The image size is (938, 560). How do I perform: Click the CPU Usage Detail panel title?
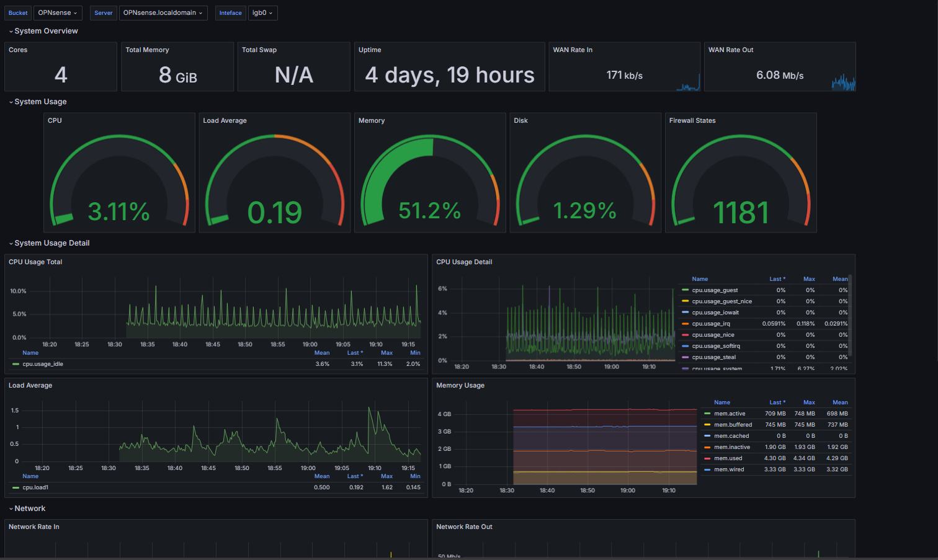[x=464, y=262]
